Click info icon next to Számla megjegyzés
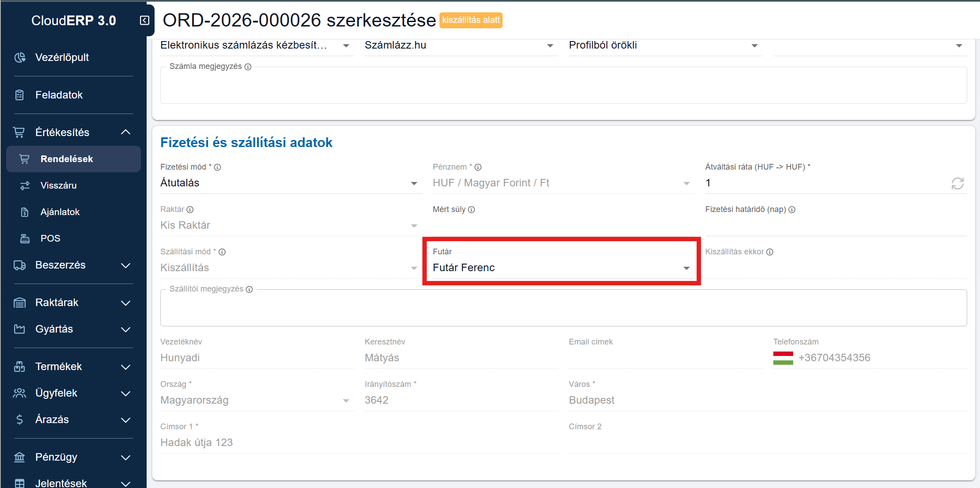Image resolution: width=980 pixels, height=488 pixels. pos(248,67)
